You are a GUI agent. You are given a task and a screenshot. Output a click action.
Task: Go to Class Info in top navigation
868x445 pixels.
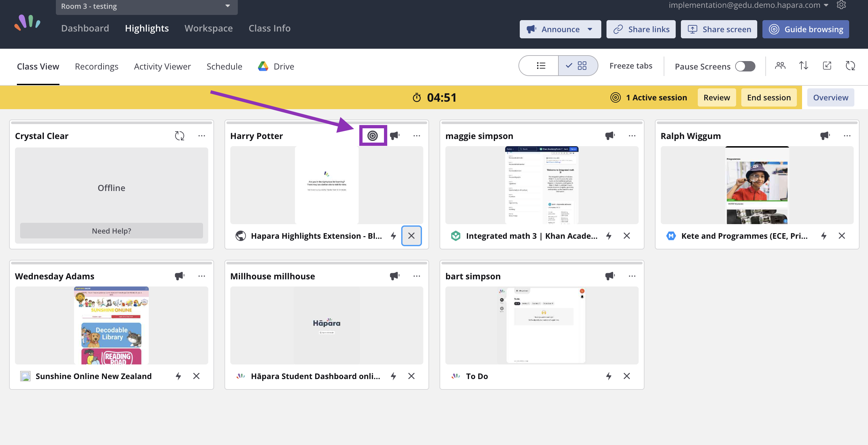[269, 28]
